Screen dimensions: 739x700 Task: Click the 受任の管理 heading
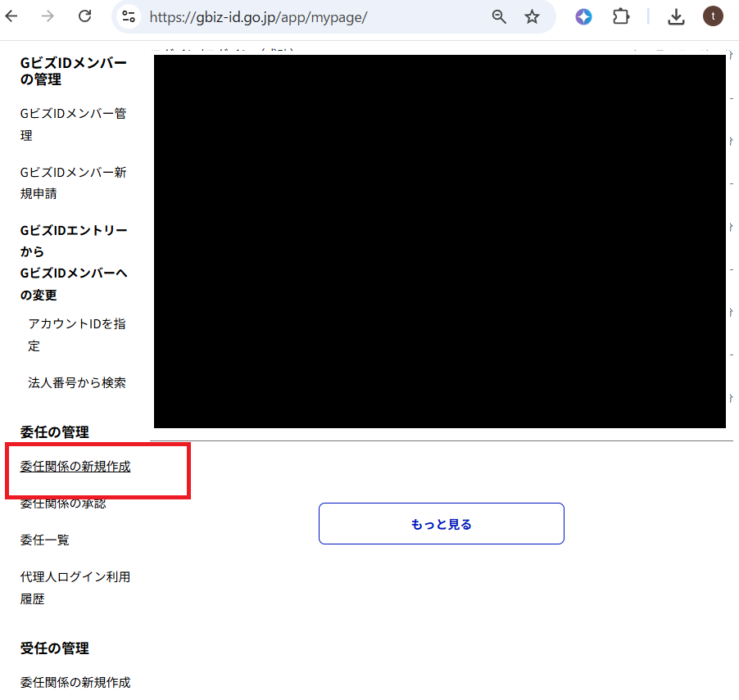coord(54,648)
